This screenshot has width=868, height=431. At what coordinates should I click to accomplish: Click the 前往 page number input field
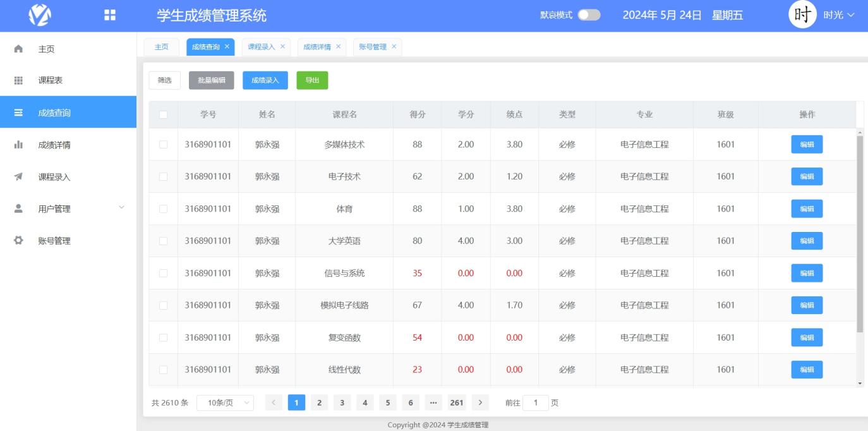click(x=536, y=403)
